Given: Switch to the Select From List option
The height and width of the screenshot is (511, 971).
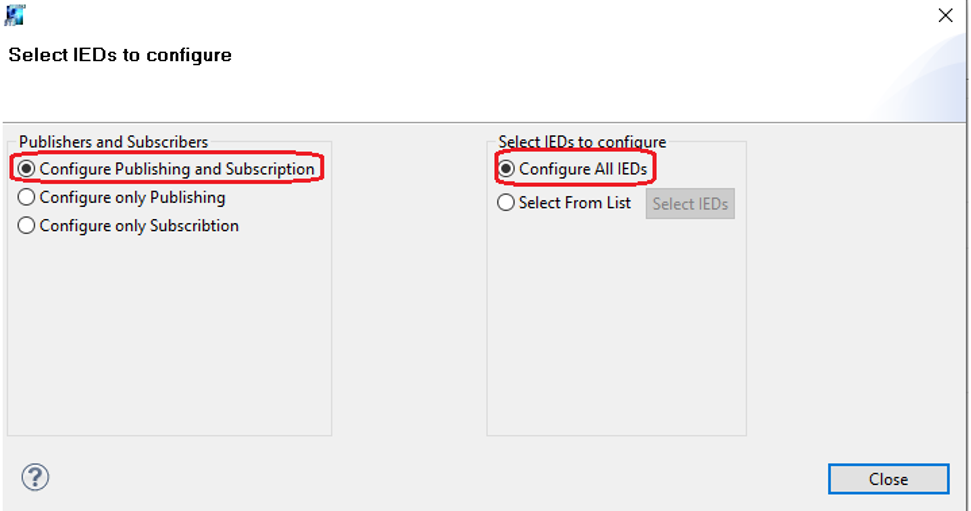Looking at the screenshot, I should coord(507,203).
